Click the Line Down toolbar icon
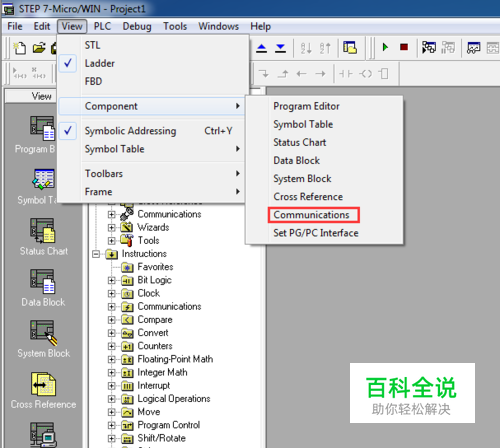Image resolution: width=500 pixels, height=448 pixels. (x=264, y=74)
